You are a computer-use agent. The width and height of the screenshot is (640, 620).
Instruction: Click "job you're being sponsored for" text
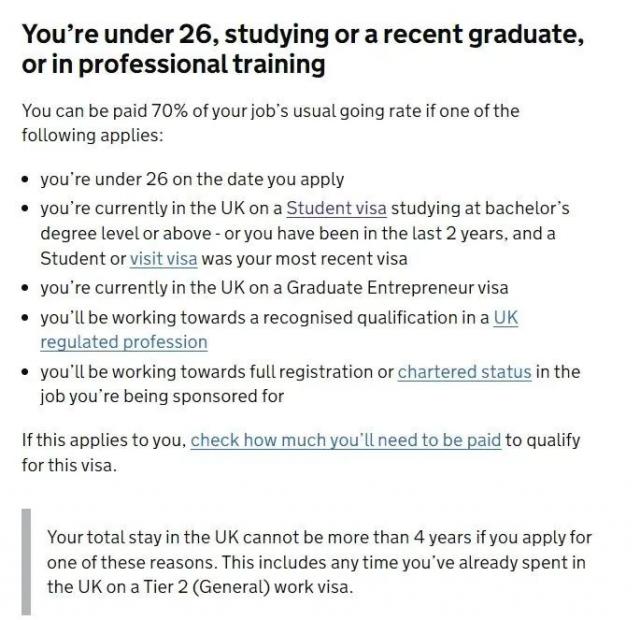coord(162,396)
